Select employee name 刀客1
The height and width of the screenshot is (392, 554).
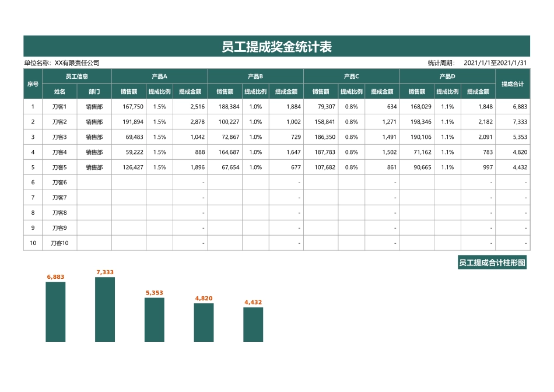61,106
